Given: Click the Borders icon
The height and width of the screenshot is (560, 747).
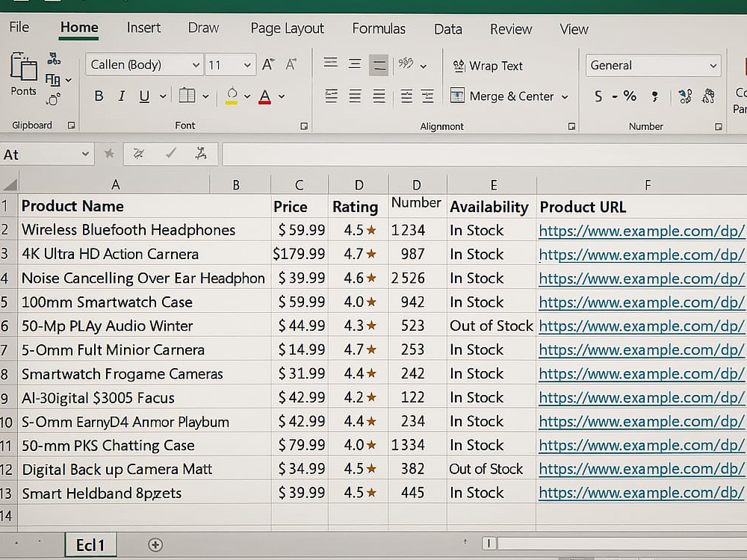Looking at the screenshot, I should point(187,96).
